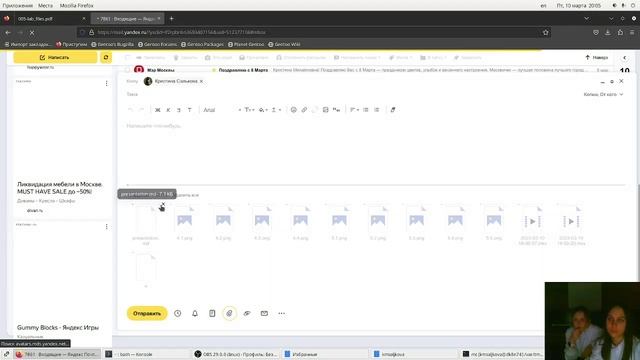Select attachment 4.3.png thumbnail
640x360 pixels.
click(262, 223)
